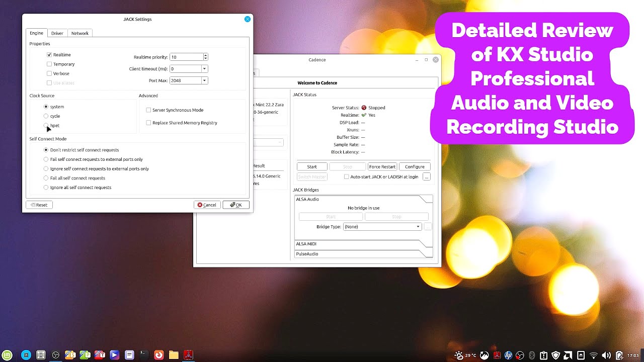The height and width of the screenshot is (362, 644).
Task: Click the ellipsis button beside Auto-start
Action: [x=427, y=177]
